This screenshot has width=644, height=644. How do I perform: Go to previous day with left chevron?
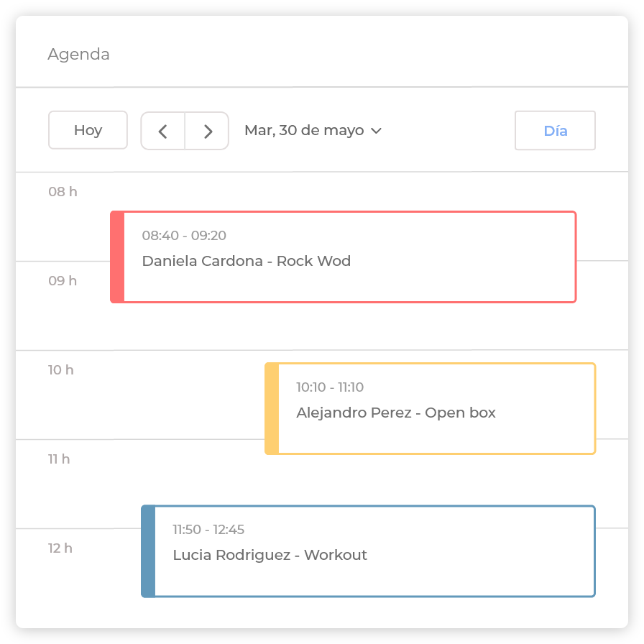coord(162,131)
